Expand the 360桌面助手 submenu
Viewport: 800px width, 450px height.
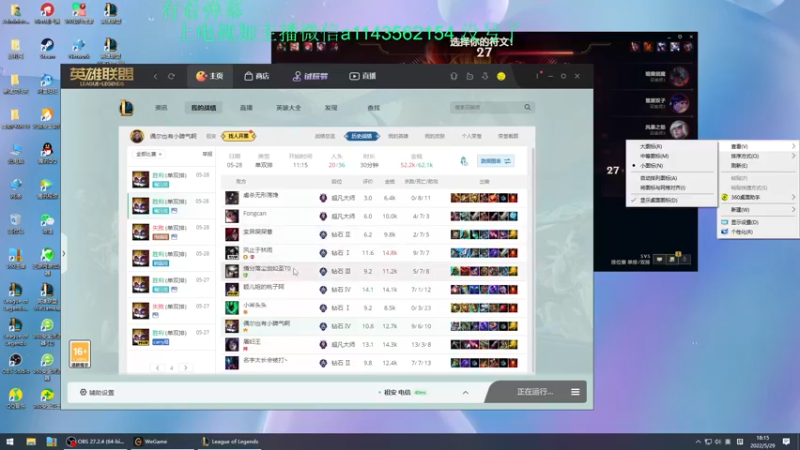pos(759,197)
